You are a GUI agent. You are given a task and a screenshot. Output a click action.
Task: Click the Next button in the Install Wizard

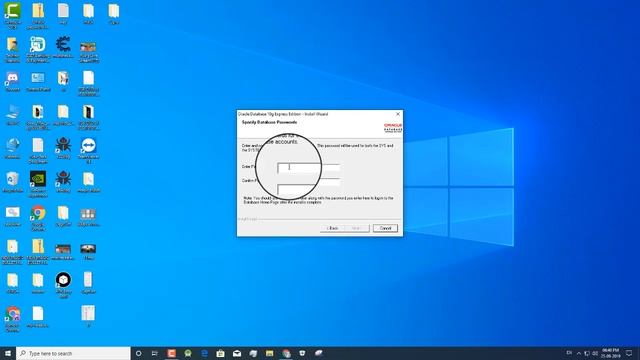click(357, 228)
